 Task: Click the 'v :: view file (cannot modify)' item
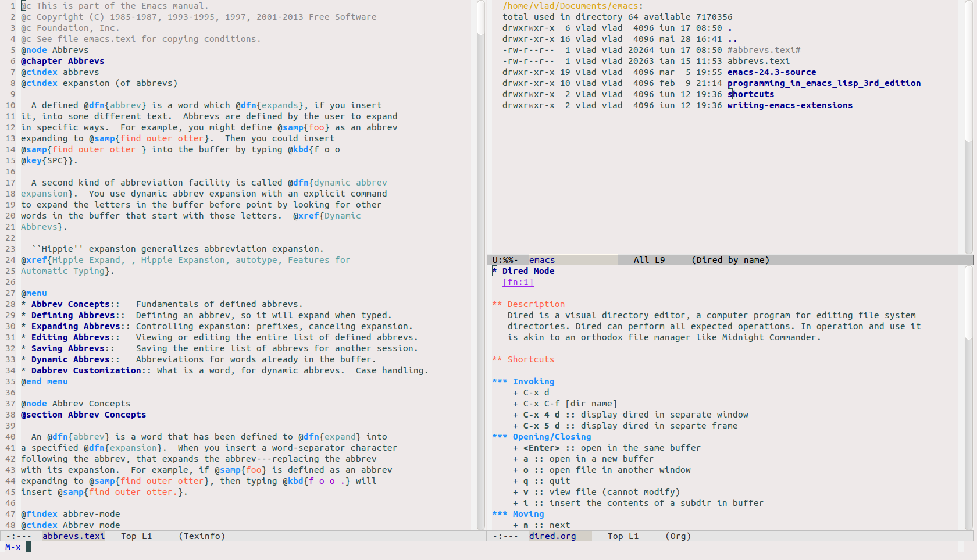click(596, 492)
